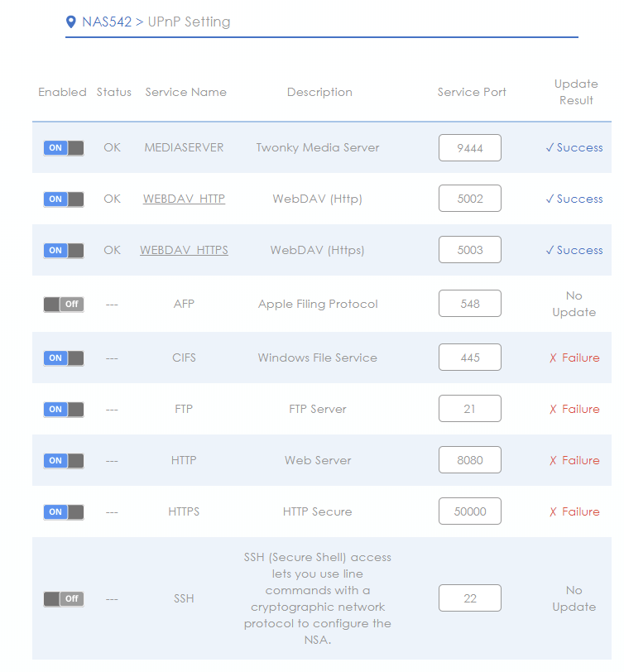Enable the SSH service switch
Image resolution: width=624 pixels, height=672 pixels.
64,598
